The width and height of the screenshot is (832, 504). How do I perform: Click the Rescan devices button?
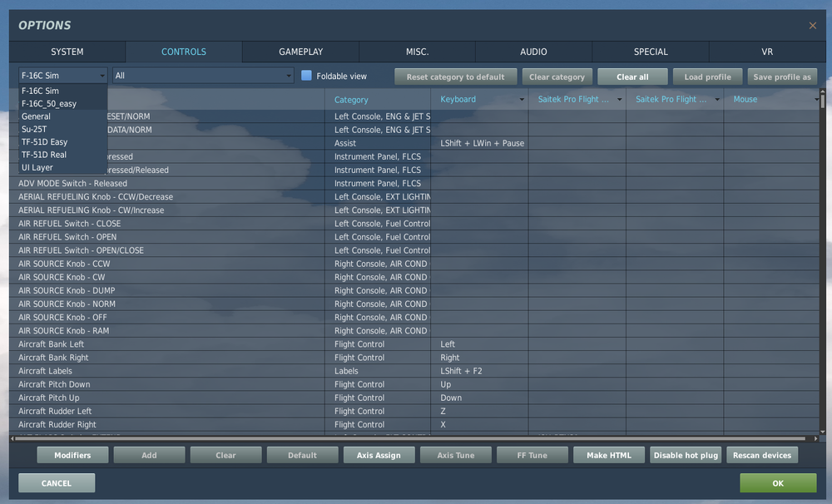tap(762, 455)
